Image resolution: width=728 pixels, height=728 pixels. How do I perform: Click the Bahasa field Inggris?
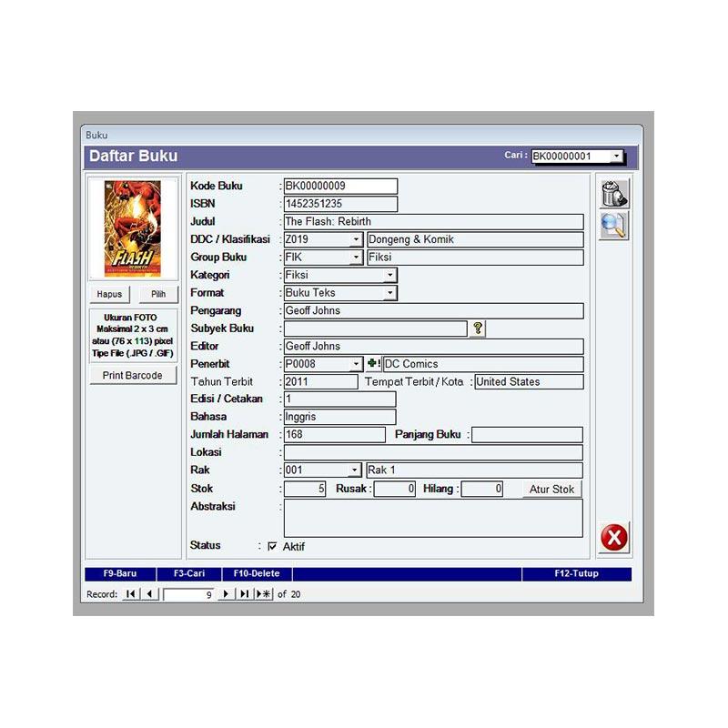coord(339,417)
